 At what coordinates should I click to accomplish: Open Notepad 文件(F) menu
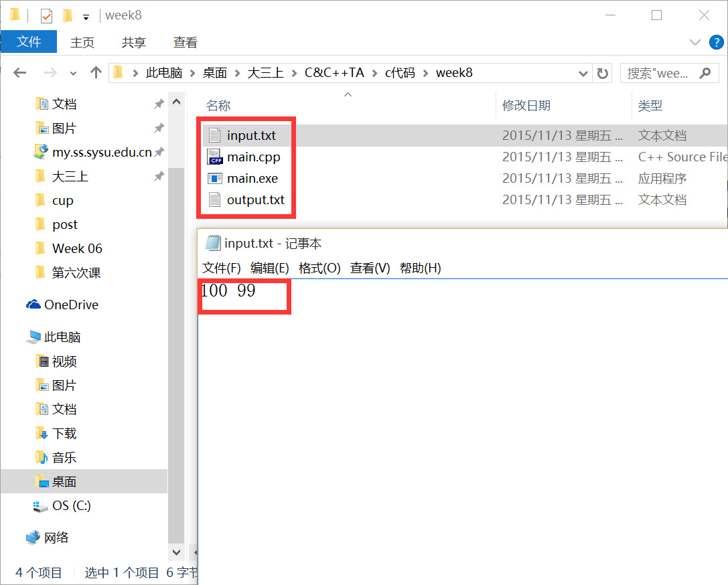click(x=222, y=268)
